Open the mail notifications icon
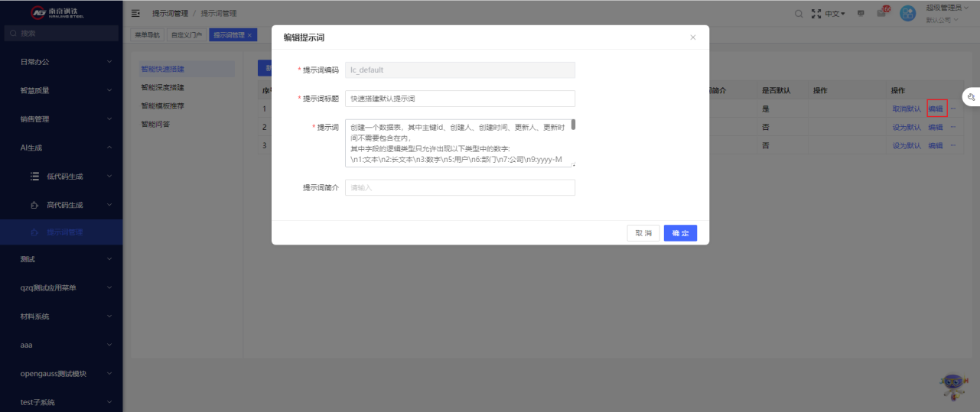The image size is (980, 412). click(881, 13)
